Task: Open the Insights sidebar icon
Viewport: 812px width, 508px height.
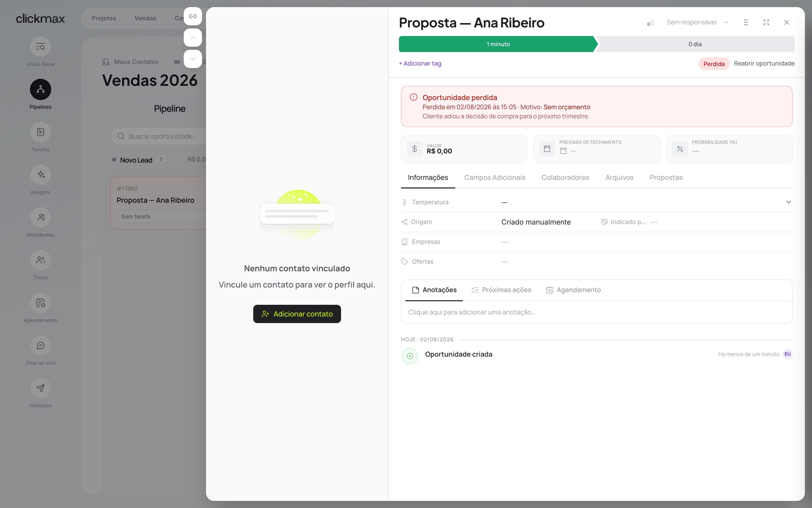Action: click(40, 175)
